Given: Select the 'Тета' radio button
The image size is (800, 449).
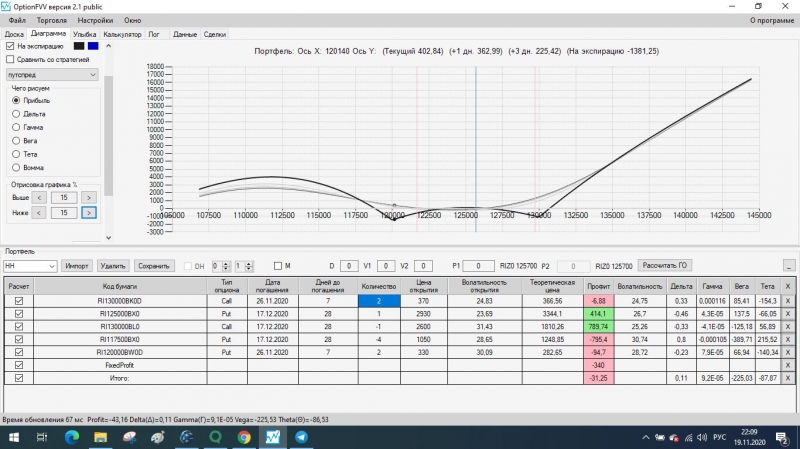Looking at the screenshot, I should [x=16, y=154].
